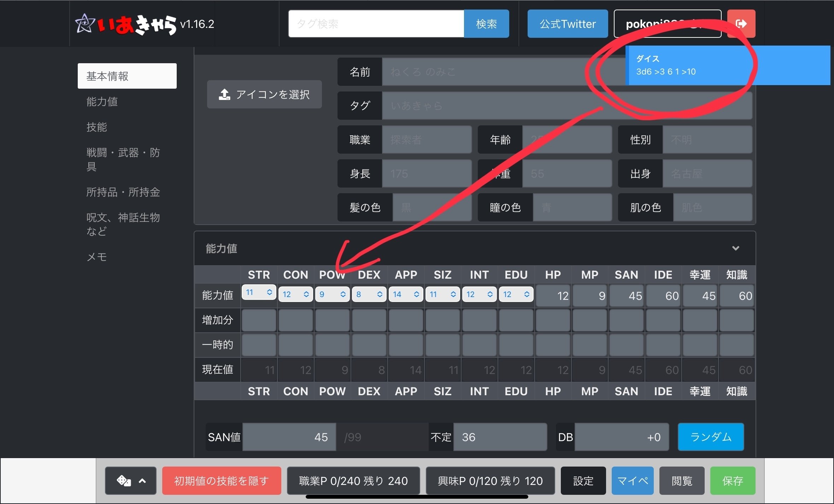Click the HP 増加分 cell

pos(553,320)
